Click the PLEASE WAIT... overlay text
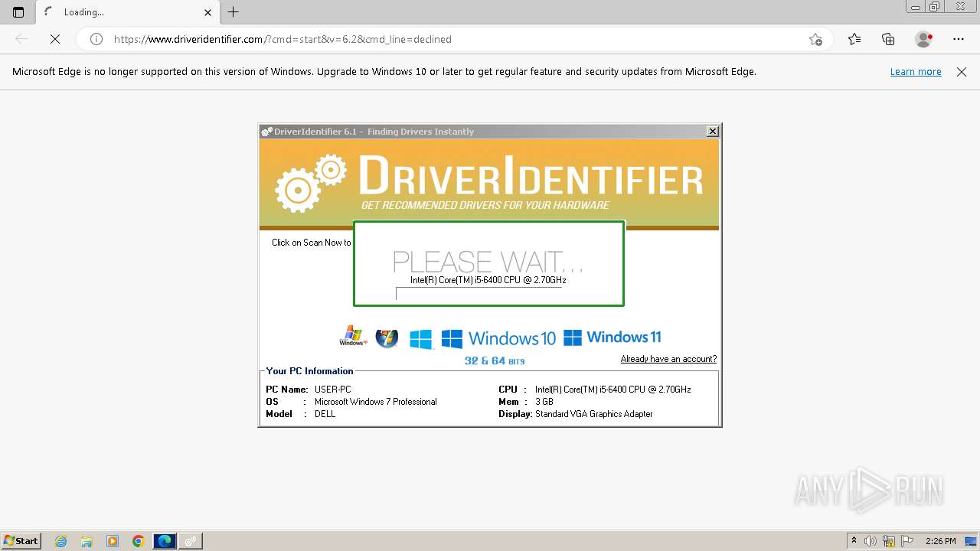 coord(488,262)
